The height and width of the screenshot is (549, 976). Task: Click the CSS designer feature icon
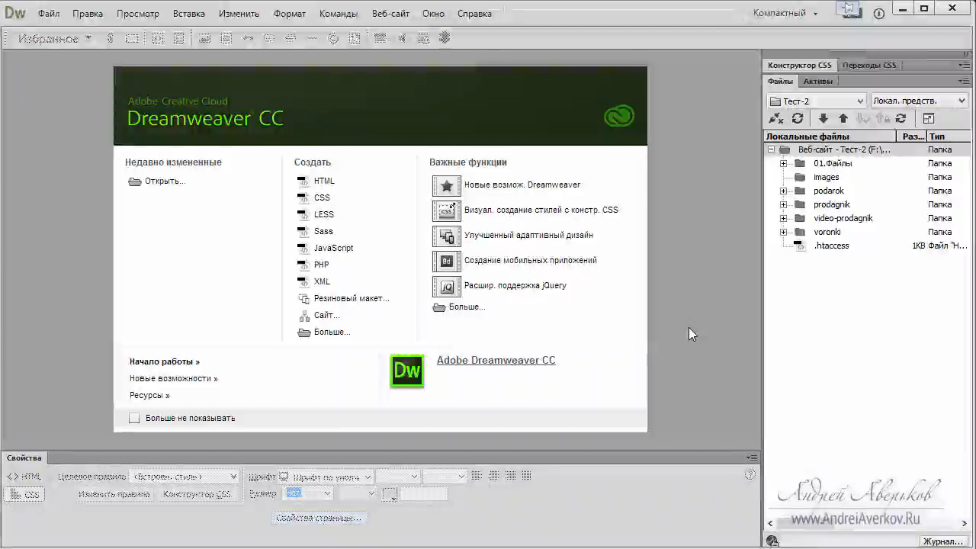pyautogui.click(x=446, y=210)
